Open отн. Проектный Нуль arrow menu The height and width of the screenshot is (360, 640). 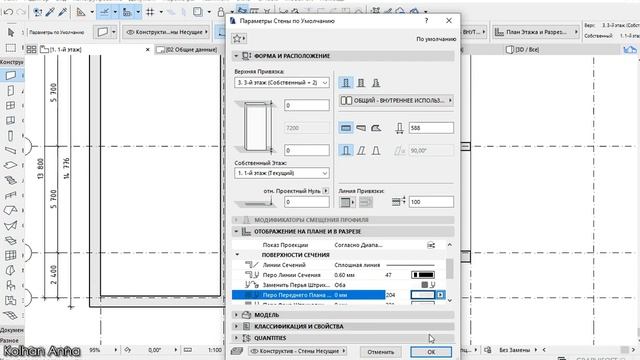coord(326,191)
